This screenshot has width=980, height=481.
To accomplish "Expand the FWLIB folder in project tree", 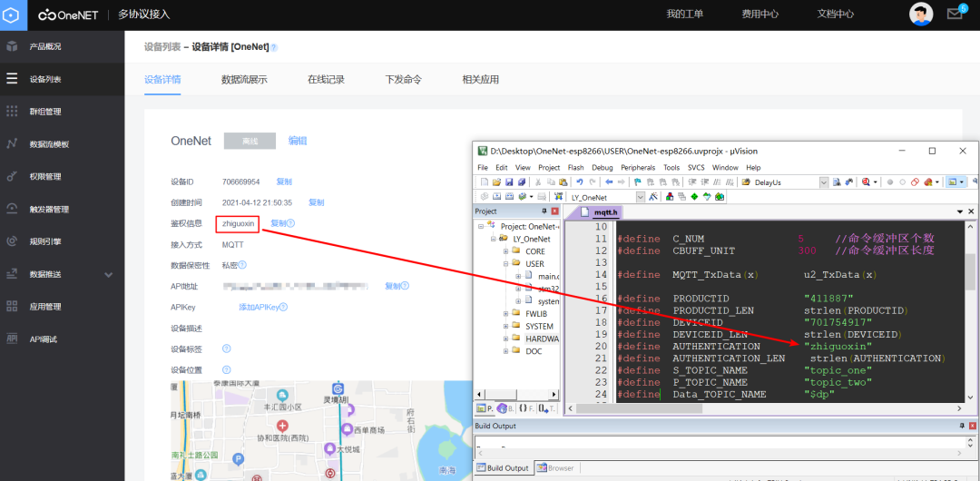I will coord(505,314).
